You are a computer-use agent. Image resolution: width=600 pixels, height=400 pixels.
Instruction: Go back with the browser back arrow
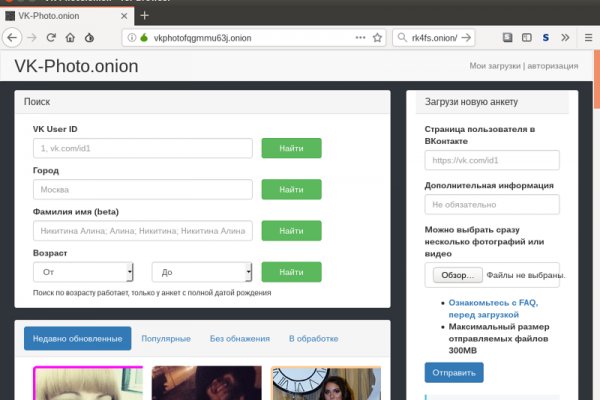tap(12, 38)
